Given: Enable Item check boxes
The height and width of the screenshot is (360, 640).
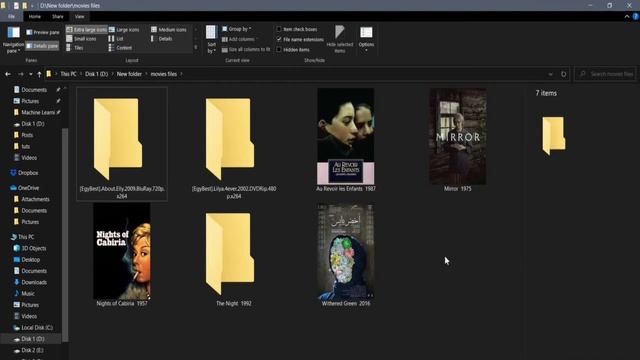Looking at the screenshot, I should pyautogui.click(x=297, y=29).
